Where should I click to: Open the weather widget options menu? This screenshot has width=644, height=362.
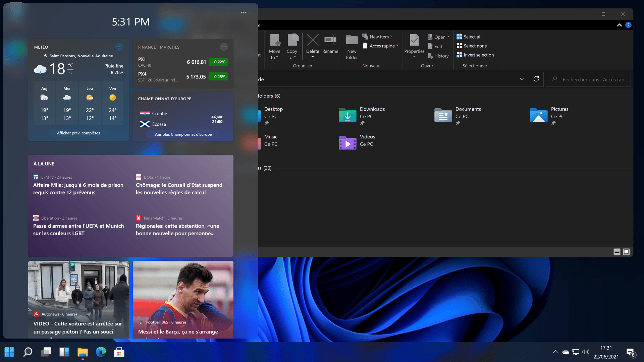(119, 47)
